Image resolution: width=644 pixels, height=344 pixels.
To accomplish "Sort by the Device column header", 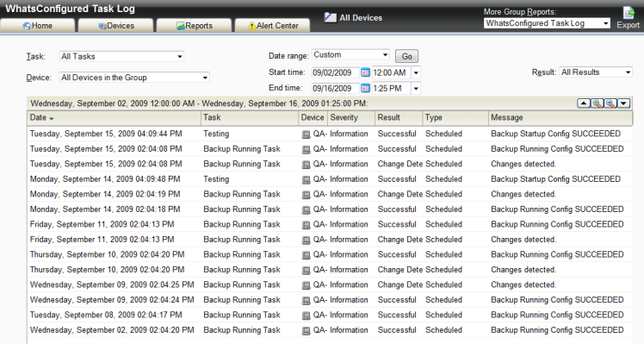I will (x=313, y=117).
